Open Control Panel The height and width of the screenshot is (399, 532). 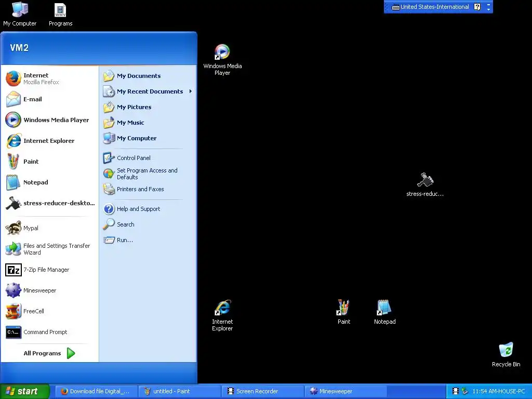point(148,158)
